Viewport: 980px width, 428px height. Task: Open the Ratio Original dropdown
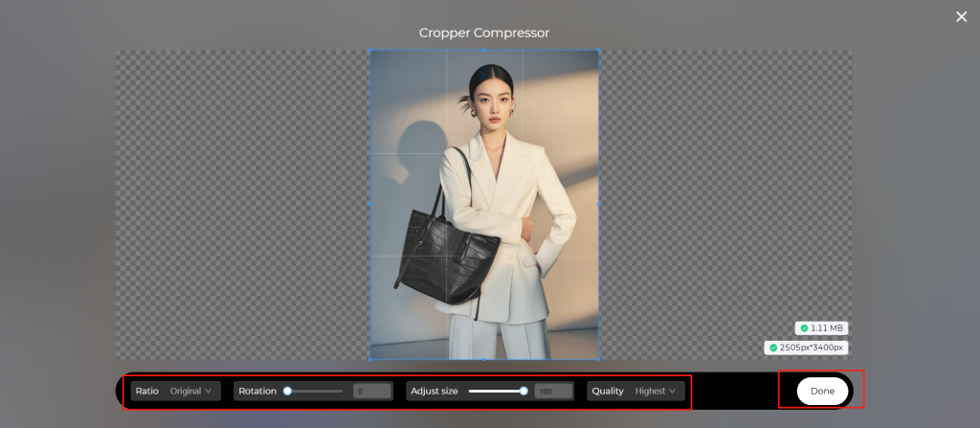click(x=176, y=391)
